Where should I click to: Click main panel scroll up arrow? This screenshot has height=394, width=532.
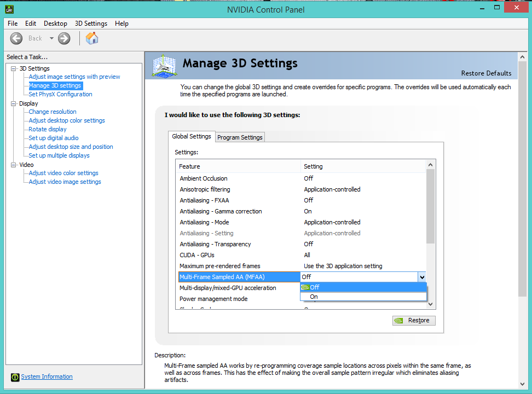pyautogui.click(x=522, y=57)
